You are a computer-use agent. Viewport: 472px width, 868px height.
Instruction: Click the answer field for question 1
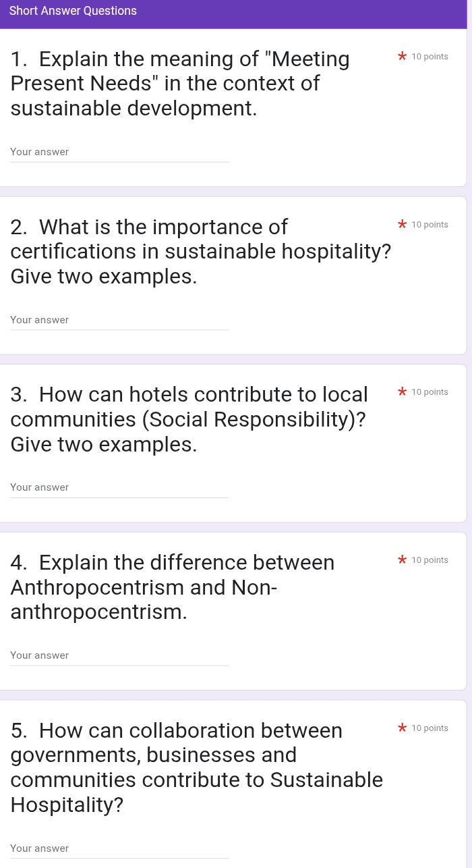(119, 153)
